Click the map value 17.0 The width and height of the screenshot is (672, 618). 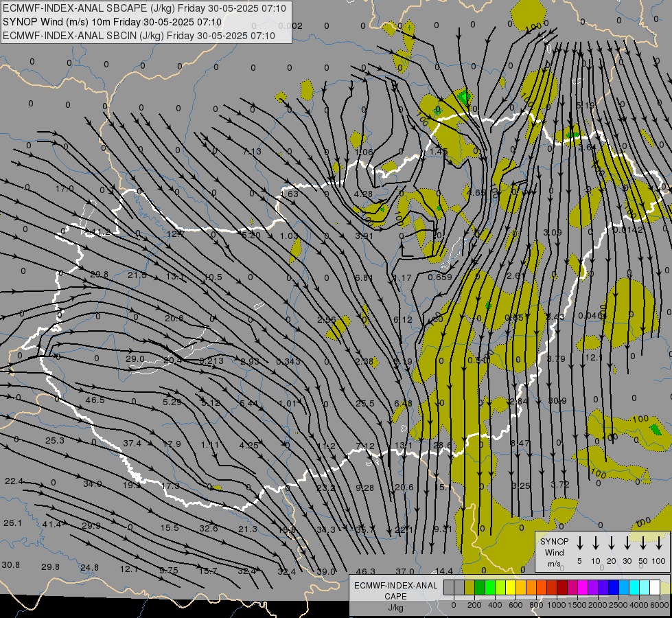pyautogui.click(x=65, y=188)
